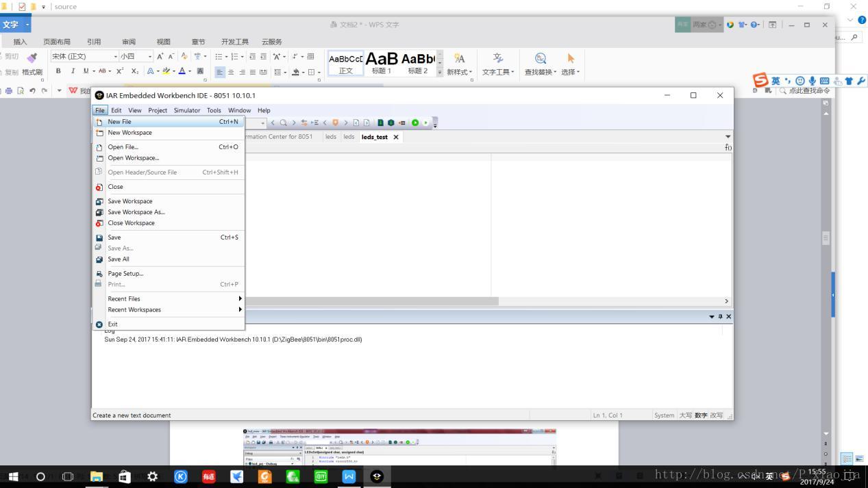Click Save All in File menu
Image resolution: width=868 pixels, height=488 pixels.
(169, 259)
